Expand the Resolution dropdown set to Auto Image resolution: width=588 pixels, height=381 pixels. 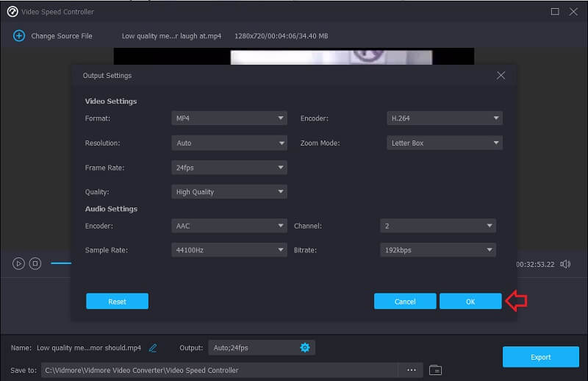pyautogui.click(x=229, y=143)
